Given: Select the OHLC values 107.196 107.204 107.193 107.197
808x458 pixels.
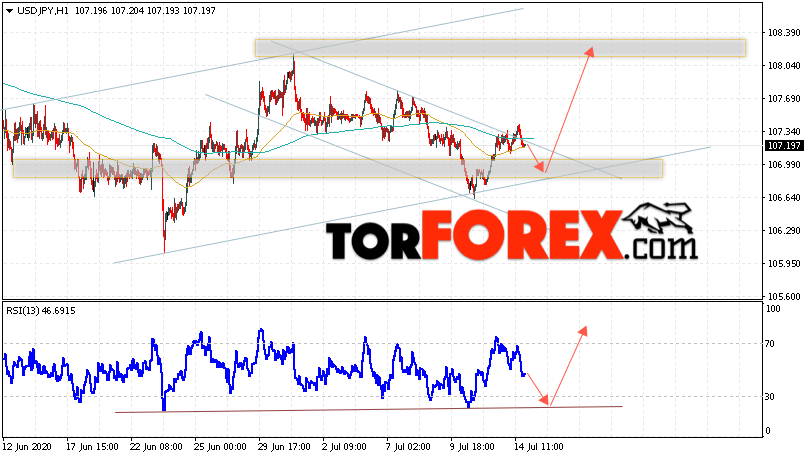Looking at the screenshot, I should click(x=145, y=11).
